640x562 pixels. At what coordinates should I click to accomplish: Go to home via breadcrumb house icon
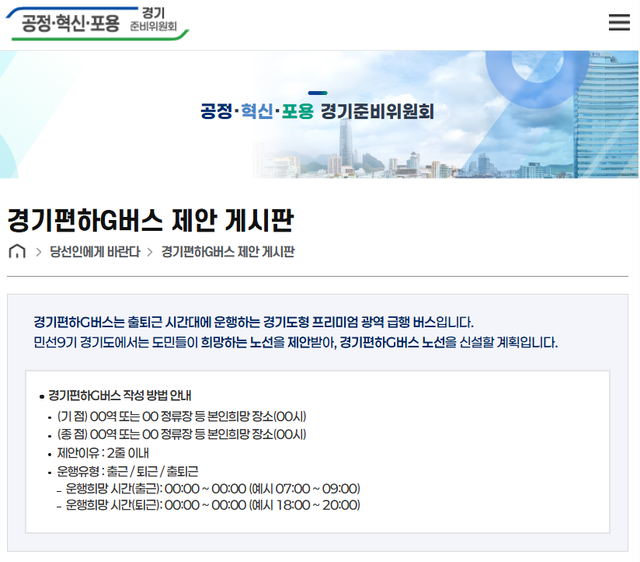[x=17, y=251]
